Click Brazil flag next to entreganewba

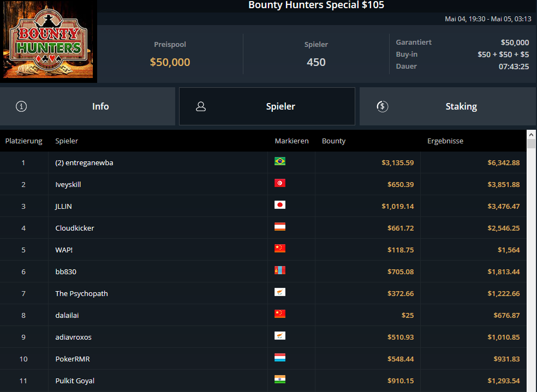pyautogui.click(x=280, y=161)
